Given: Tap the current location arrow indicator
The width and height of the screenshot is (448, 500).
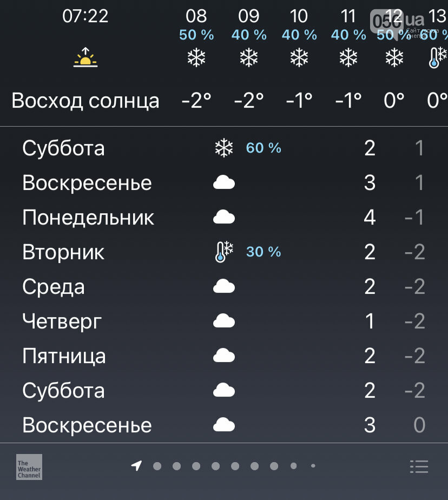Looking at the screenshot, I should 136,465.
